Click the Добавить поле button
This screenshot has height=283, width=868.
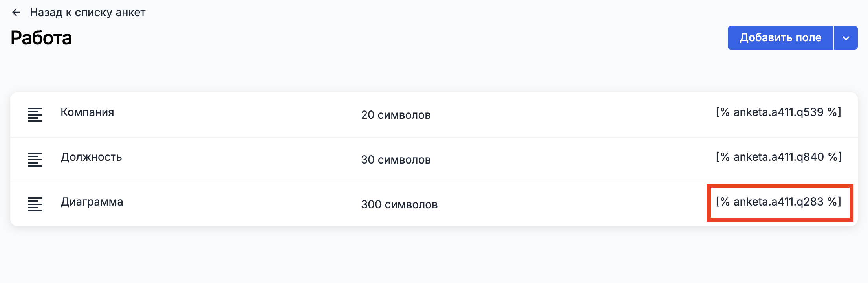[x=780, y=38]
